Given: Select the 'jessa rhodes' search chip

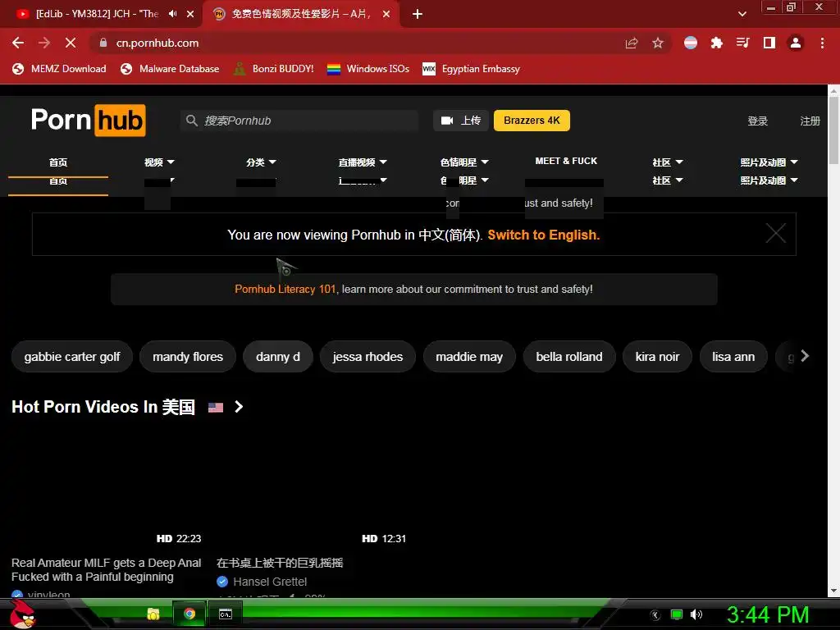Looking at the screenshot, I should point(367,357).
